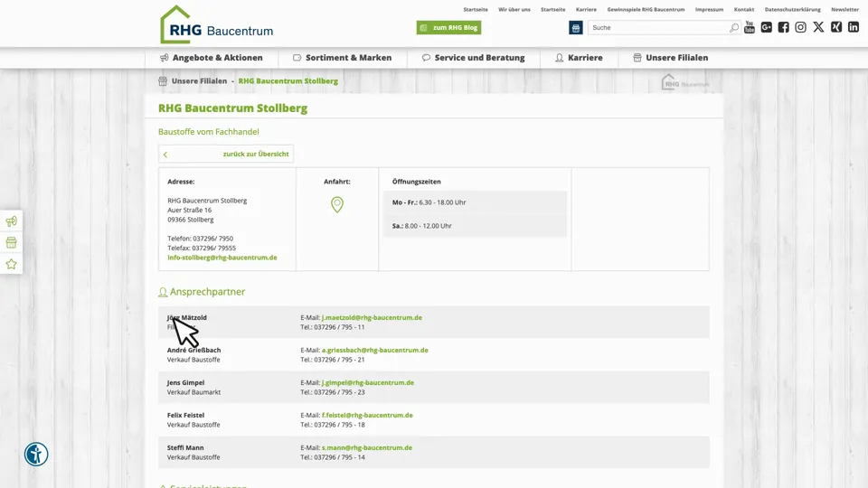Click the zurück zur Übersicht button
The image size is (868, 488).
226,154
